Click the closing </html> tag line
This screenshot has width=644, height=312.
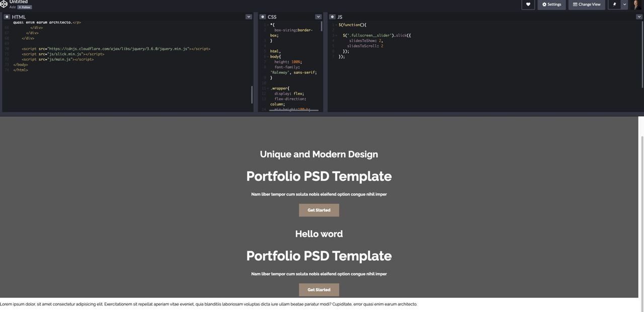21,70
